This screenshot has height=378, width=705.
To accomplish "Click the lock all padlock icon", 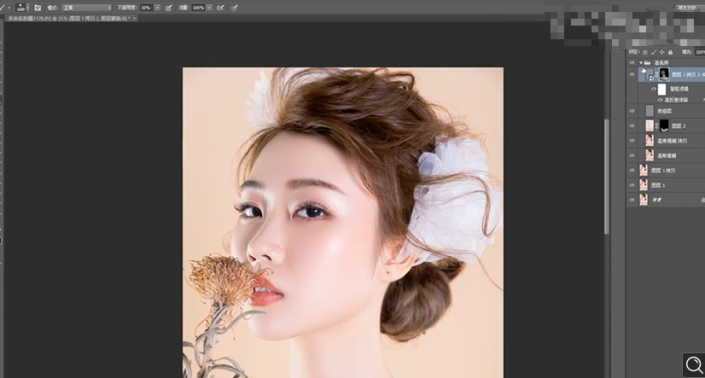I will 670,52.
